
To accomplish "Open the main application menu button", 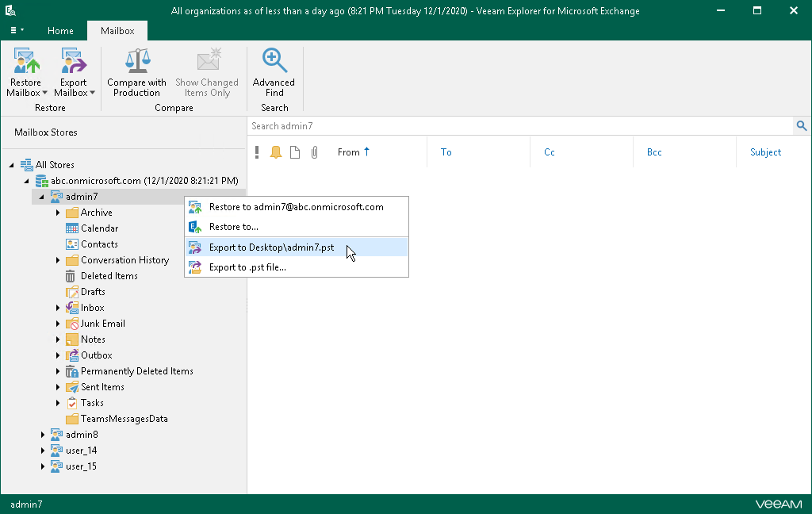I will tap(17, 30).
